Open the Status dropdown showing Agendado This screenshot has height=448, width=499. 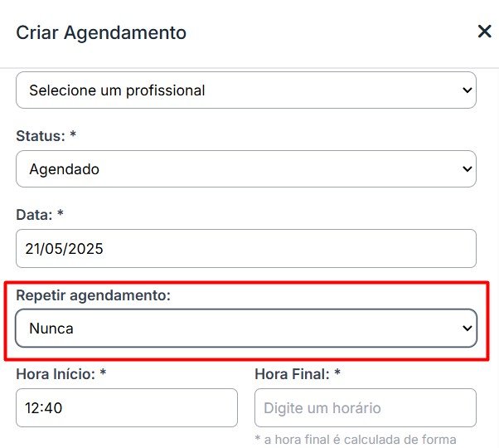pos(245,169)
